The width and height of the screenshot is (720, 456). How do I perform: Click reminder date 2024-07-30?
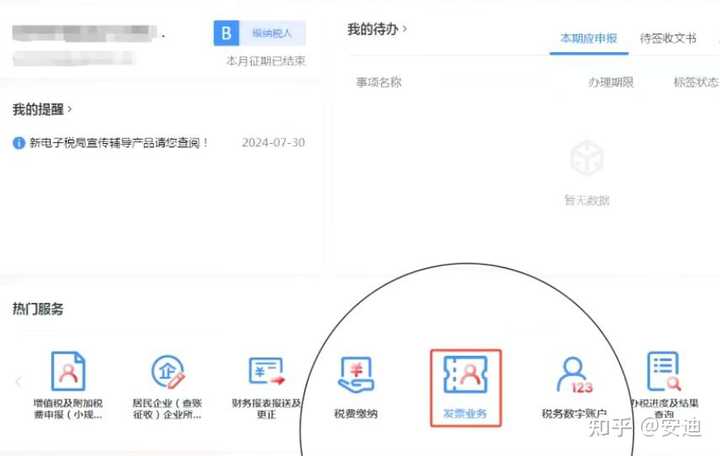point(273,143)
